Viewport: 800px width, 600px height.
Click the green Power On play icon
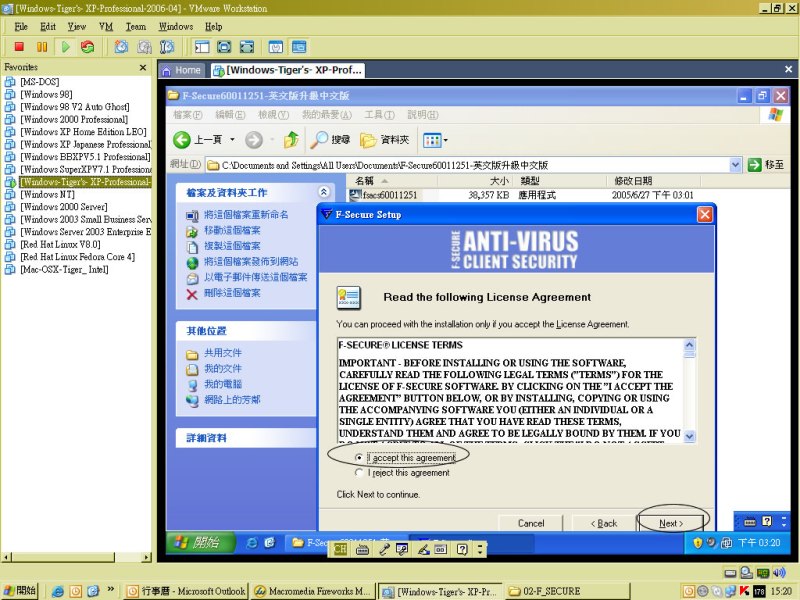(65, 47)
